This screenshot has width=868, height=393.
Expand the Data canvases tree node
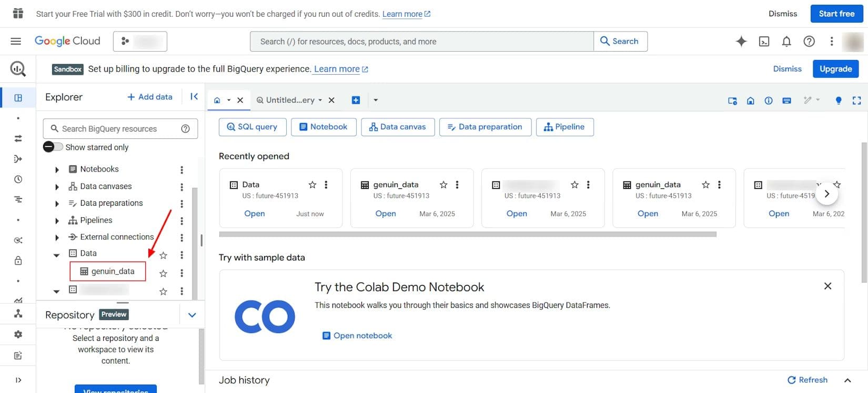tap(57, 187)
